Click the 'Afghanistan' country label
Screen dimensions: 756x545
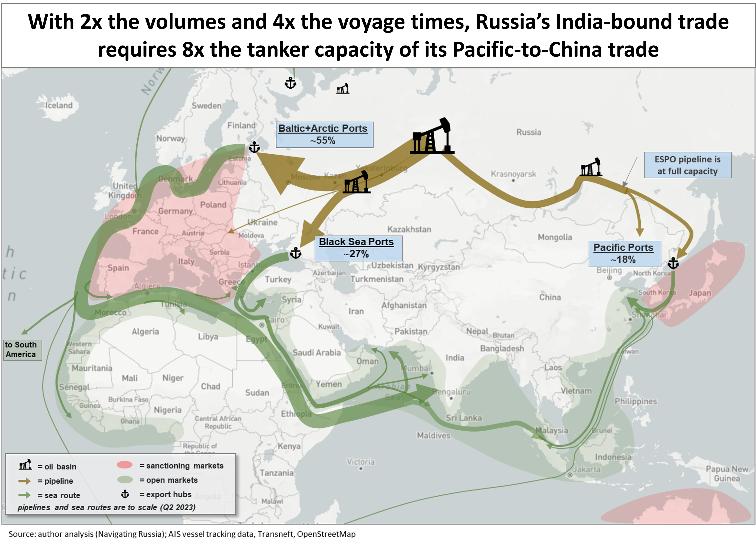tap(404, 305)
